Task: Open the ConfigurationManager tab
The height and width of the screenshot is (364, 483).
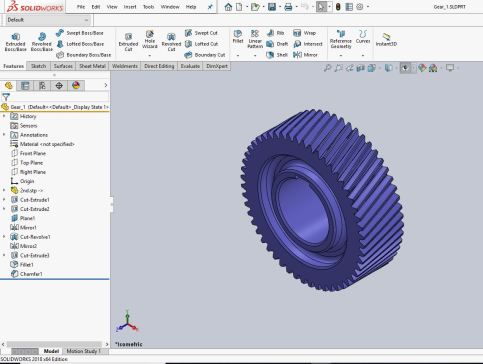Action: [42, 86]
